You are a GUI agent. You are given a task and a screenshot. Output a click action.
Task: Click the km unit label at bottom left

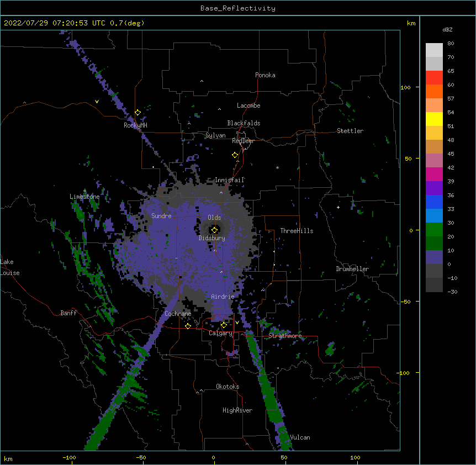pos(8,459)
